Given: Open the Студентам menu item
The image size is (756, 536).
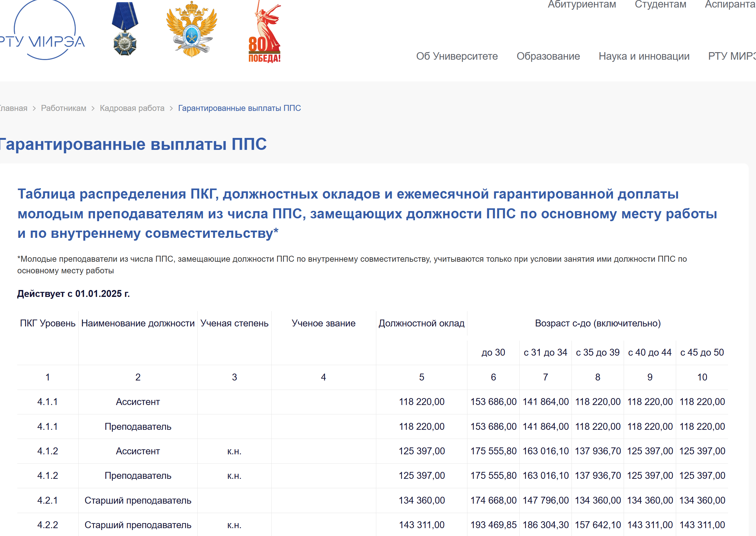Looking at the screenshot, I should 660,5.
